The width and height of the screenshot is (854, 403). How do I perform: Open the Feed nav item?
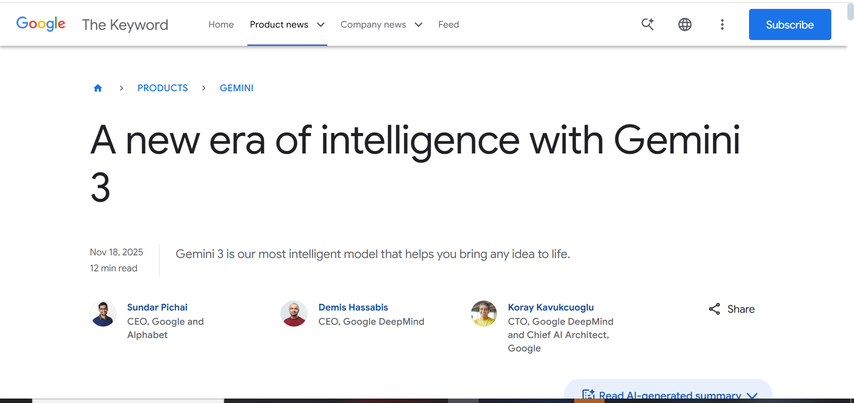tap(448, 24)
